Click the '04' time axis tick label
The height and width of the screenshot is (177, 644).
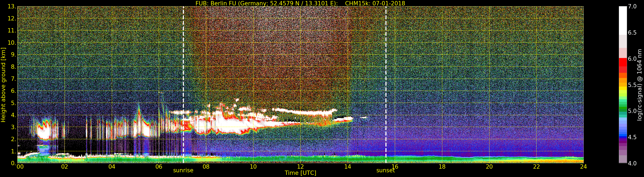click(x=112, y=167)
